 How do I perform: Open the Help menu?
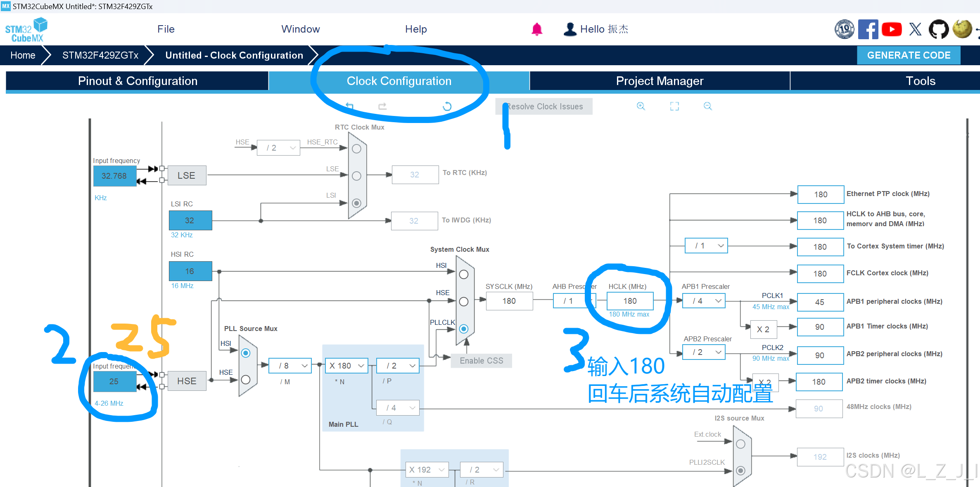coord(416,29)
